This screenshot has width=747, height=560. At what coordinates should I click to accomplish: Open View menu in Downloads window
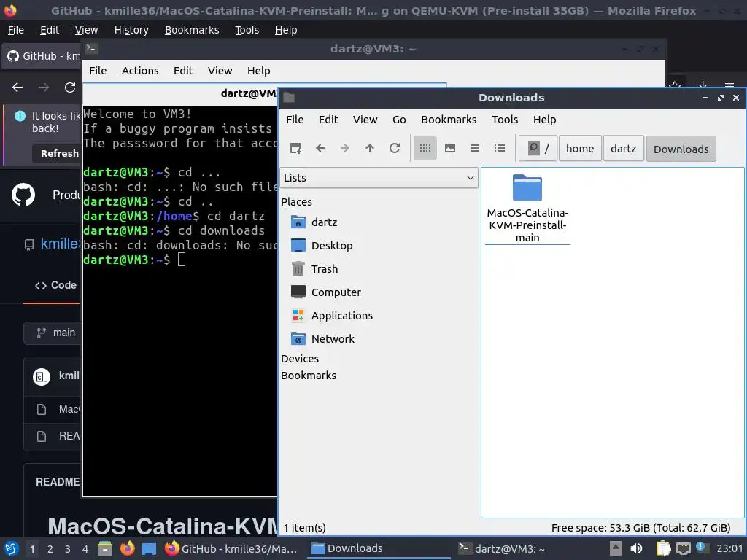(x=365, y=120)
